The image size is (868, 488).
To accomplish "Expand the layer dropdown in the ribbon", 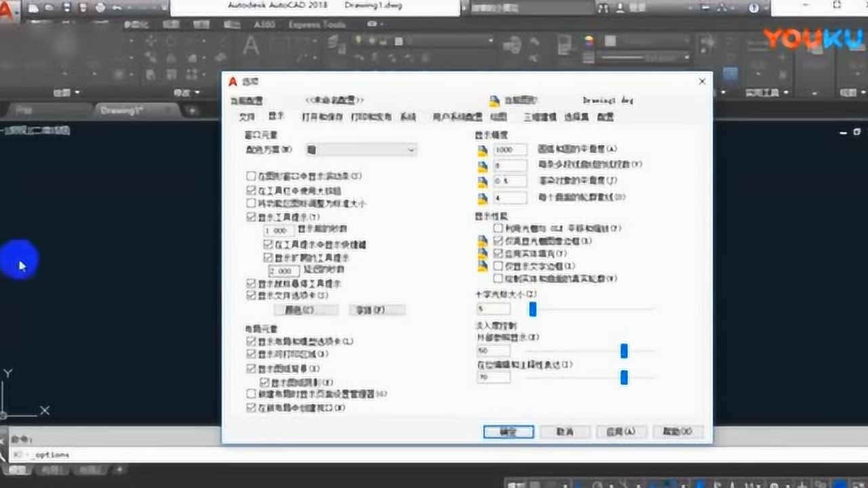I will (x=491, y=41).
